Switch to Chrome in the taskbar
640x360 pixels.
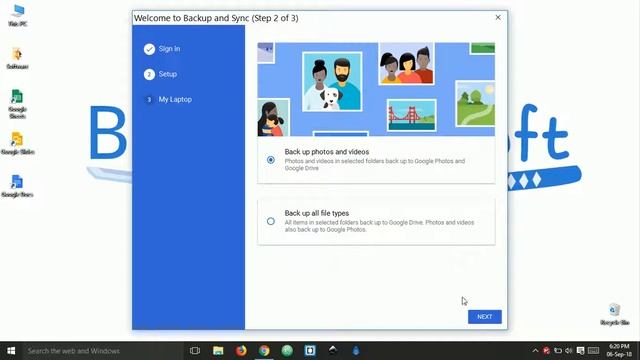coord(264,351)
